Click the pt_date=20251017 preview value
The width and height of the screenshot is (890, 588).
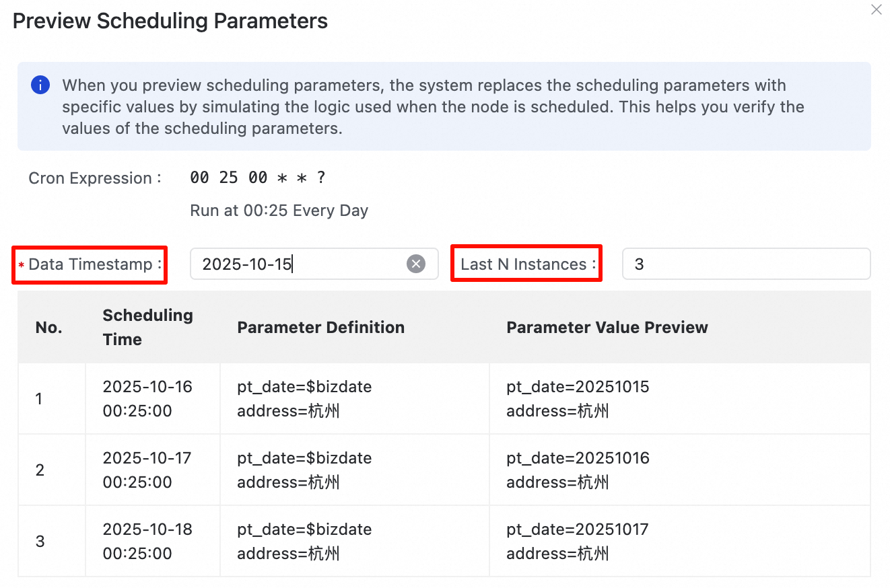pos(577,529)
